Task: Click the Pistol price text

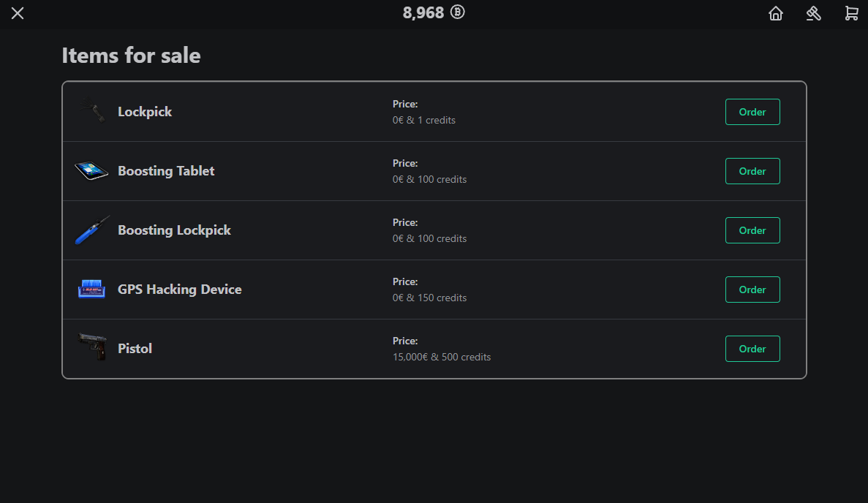Action: point(442,358)
